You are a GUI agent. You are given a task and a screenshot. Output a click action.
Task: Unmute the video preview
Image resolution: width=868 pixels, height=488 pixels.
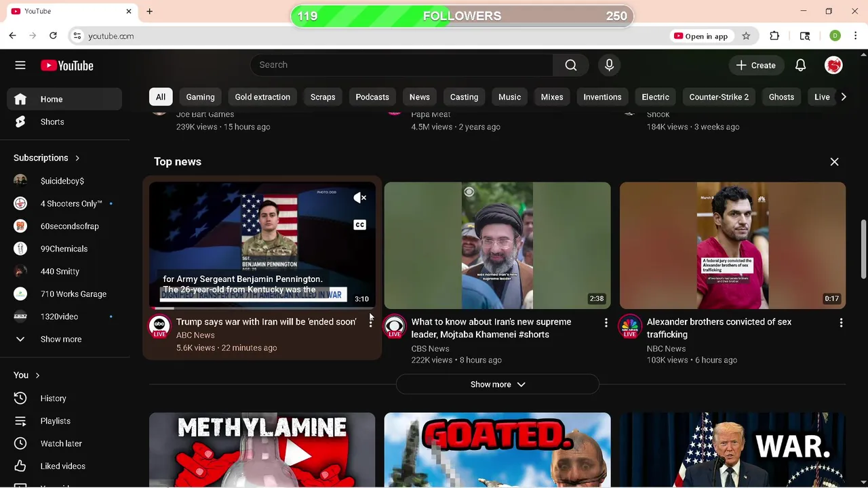(359, 198)
